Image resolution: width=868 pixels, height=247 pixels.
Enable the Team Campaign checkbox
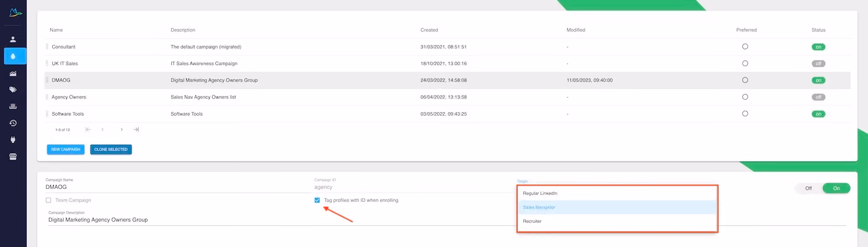click(48, 200)
